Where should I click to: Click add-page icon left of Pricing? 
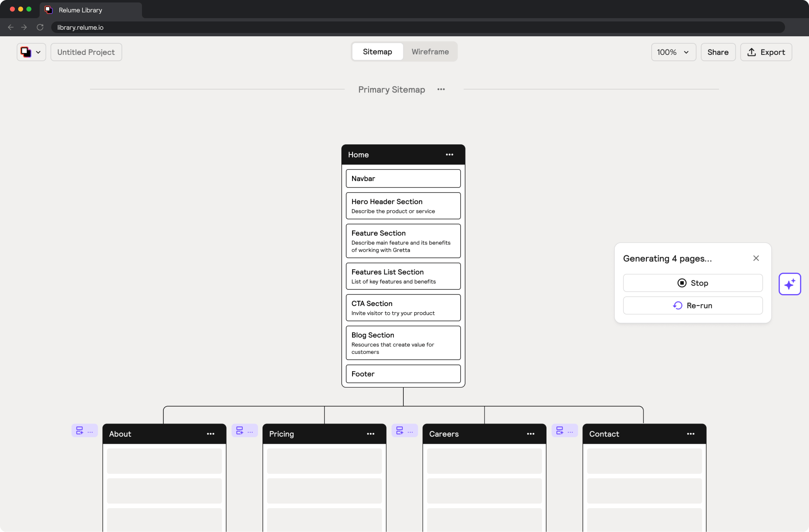(x=240, y=431)
